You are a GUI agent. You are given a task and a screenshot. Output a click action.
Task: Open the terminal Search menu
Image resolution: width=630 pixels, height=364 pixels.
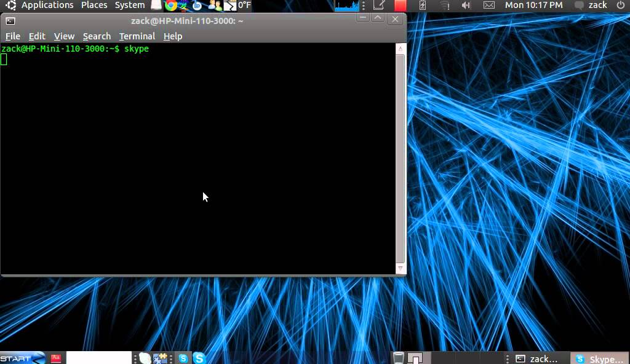[97, 36]
